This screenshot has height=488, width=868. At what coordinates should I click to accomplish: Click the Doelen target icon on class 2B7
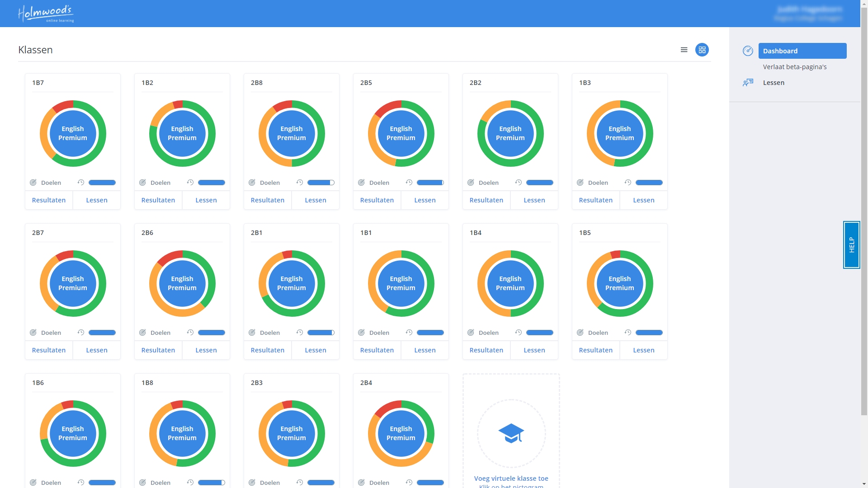pyautogui.click(x=33, y=333)
